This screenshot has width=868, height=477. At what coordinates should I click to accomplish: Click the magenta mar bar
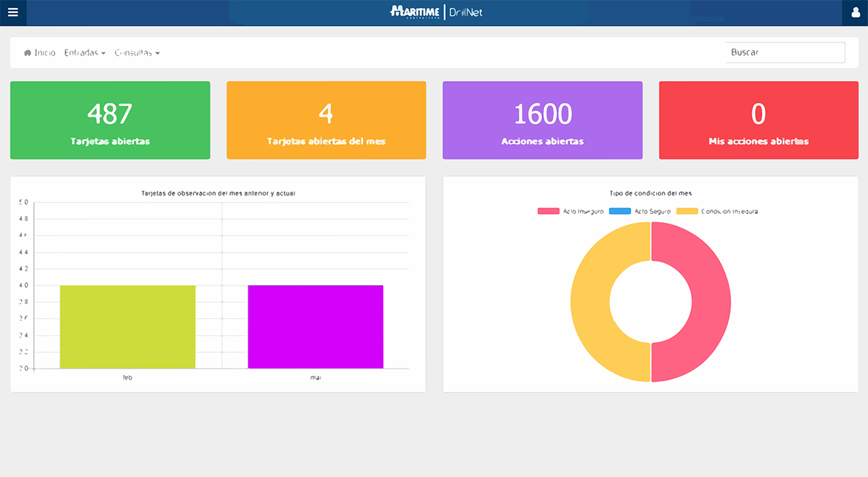315,327
